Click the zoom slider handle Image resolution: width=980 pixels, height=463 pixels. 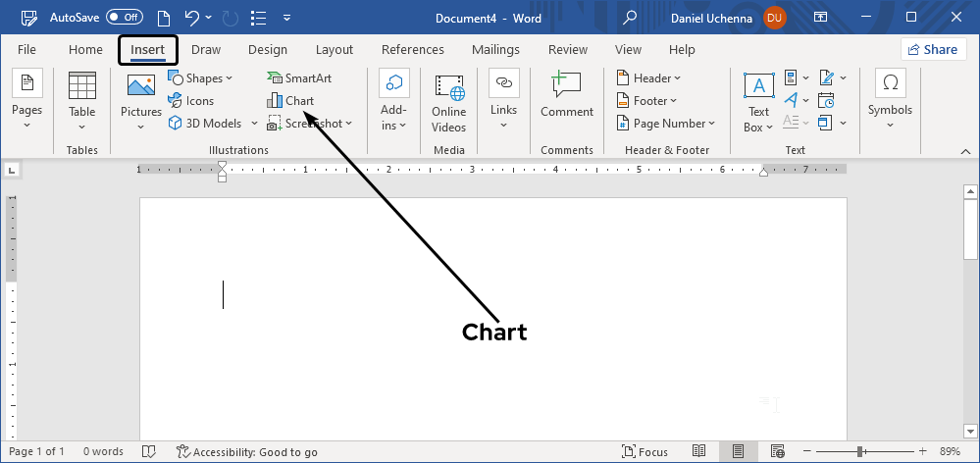860,451
